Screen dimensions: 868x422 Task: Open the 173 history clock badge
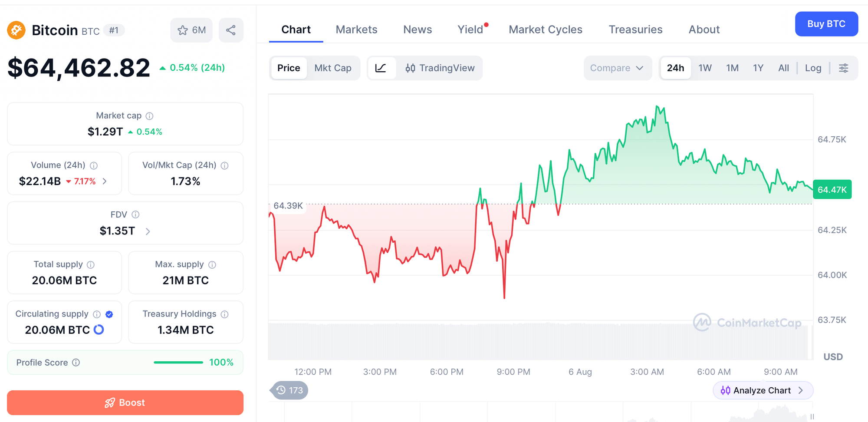[289, 390]
